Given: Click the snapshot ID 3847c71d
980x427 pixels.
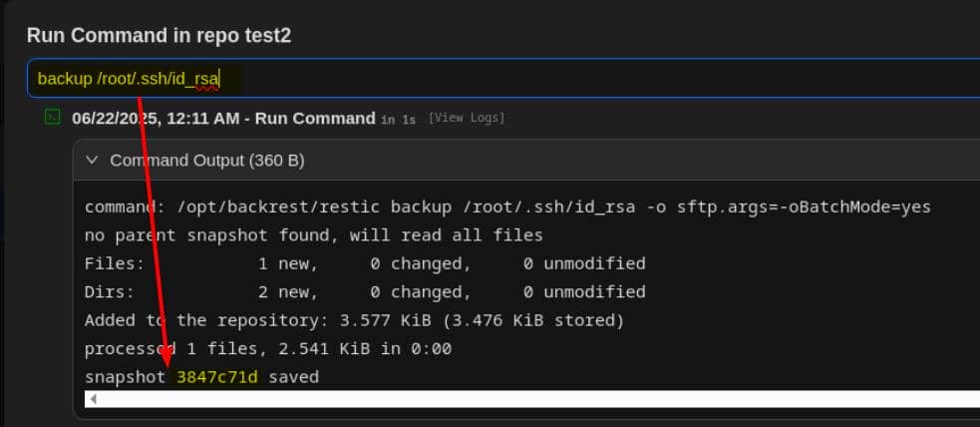Looking at the screenshot, I should tap(218, 377).
